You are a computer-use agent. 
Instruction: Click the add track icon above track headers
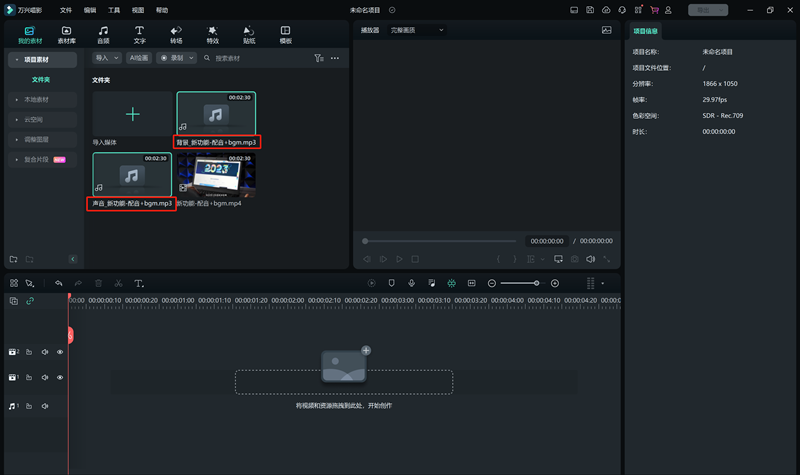point(14,301)
